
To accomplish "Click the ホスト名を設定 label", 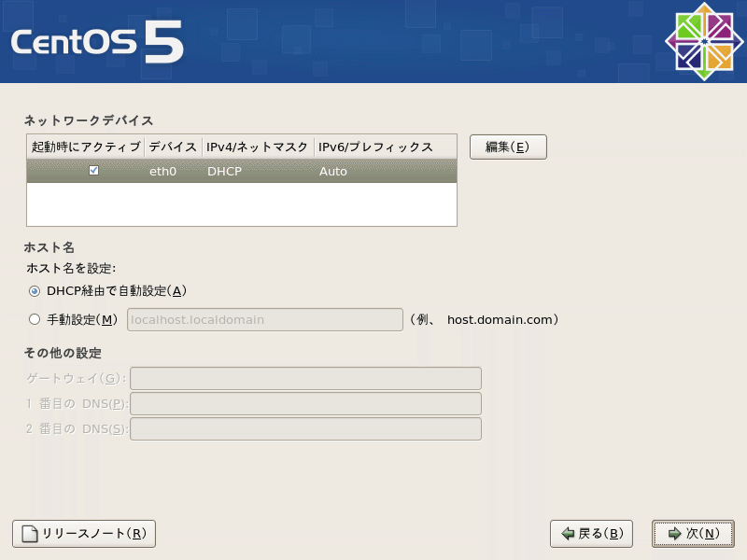I will click(x=71, y=269).
